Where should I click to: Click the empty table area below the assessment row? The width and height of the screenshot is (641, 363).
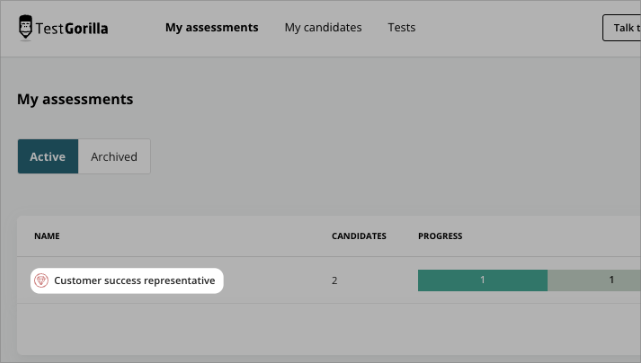coord(329,329)
